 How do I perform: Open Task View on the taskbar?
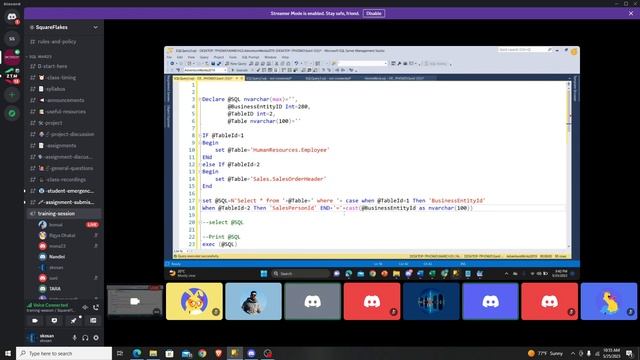[x=120, y=353]
